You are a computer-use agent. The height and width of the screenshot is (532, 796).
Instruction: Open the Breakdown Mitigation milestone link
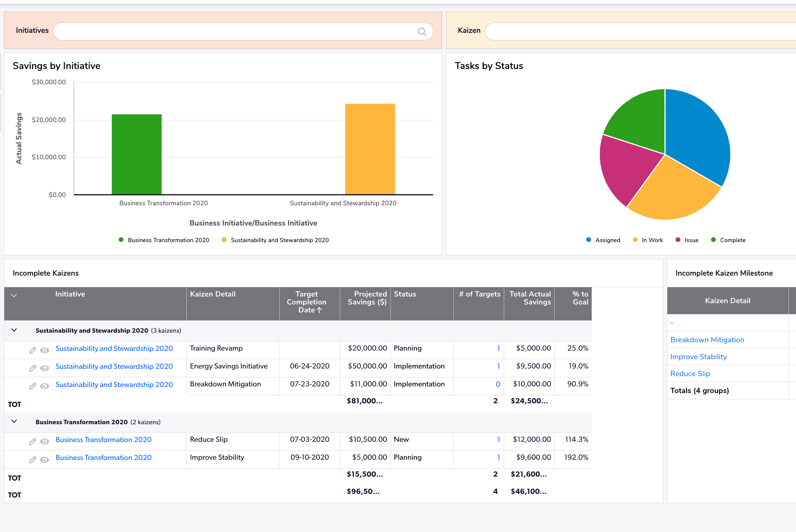[x=707, y=340]
